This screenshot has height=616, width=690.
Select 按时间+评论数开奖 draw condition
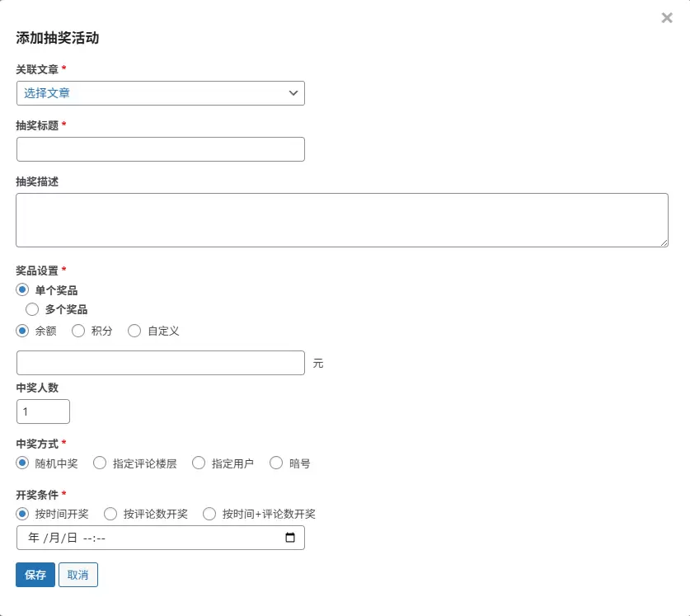(209, 514)
